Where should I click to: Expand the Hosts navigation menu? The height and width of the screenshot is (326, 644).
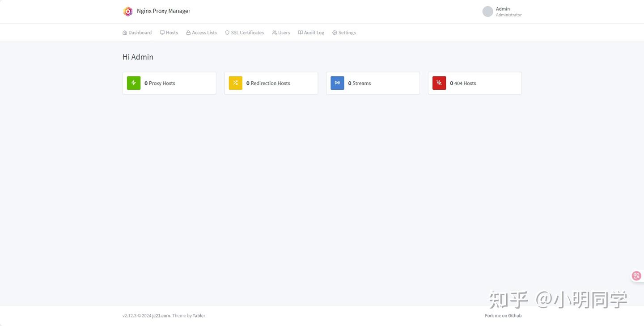(169, 33)
